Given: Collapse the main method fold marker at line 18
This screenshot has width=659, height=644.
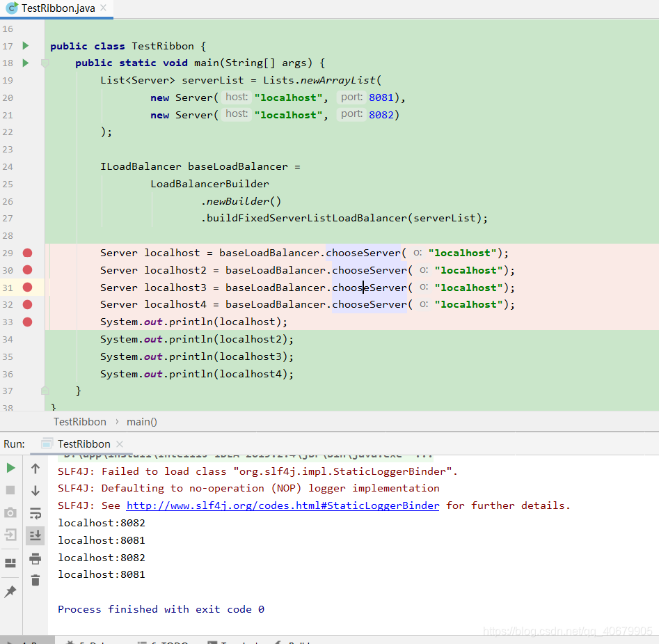Looking at the screenshot, I should [x=45, y=63].
